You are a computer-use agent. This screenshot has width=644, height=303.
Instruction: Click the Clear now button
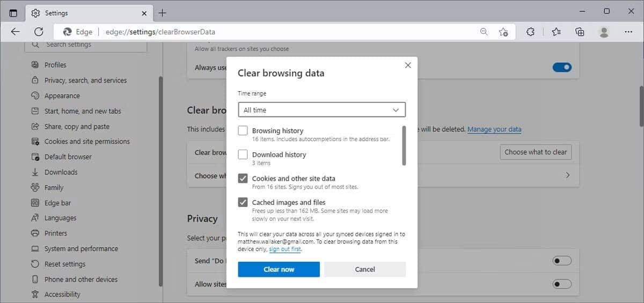pyautogui.click(x=279, y=269)
